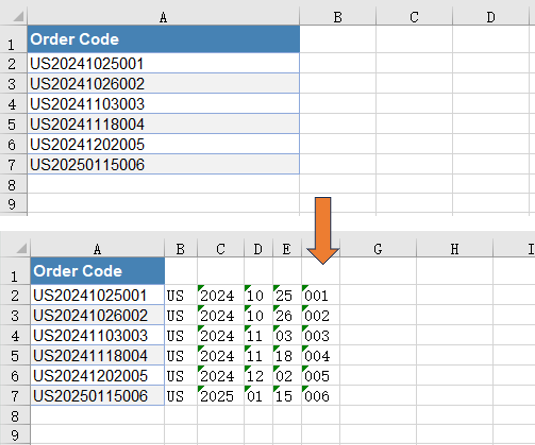This screenshot has width=535, height=445.
Task: Click the Order Code header cell in the upper sheet
Action: tap(163, 39)
